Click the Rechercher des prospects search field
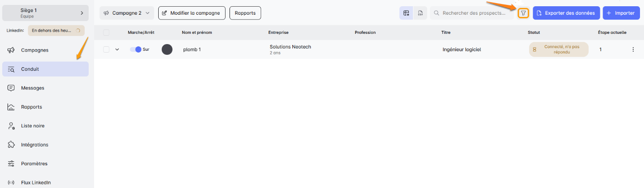Image resolution: width=644 pixels, height=188 pixels. tap(475, 13)
